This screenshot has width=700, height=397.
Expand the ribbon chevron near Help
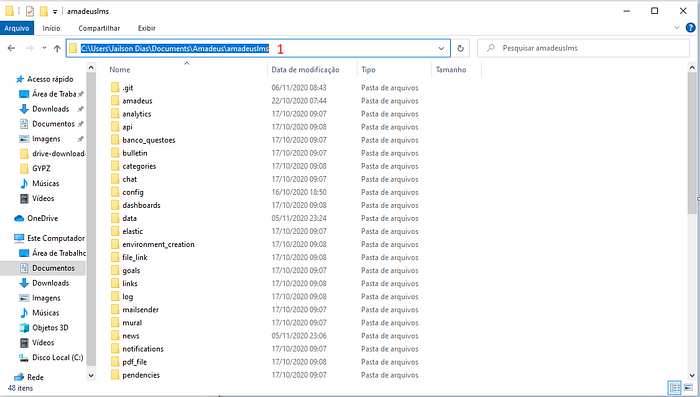click(x=676, y=28)
